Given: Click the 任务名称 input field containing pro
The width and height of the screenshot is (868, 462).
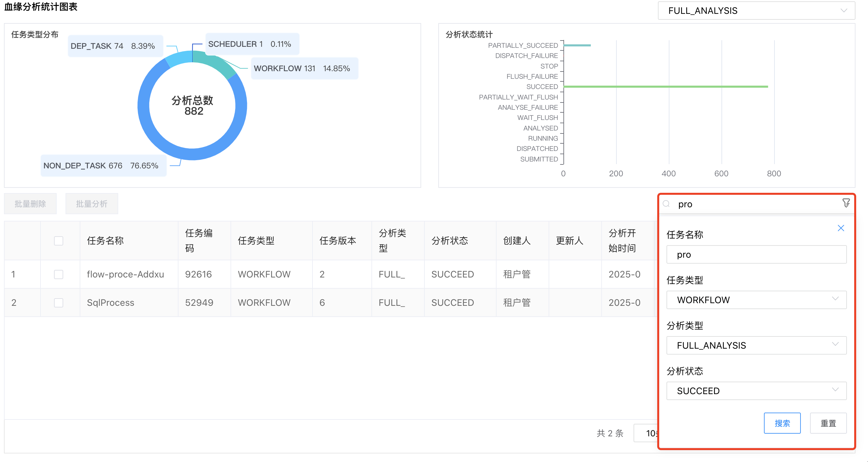Looking at the screenshot, I should click(x=756, y=255).
